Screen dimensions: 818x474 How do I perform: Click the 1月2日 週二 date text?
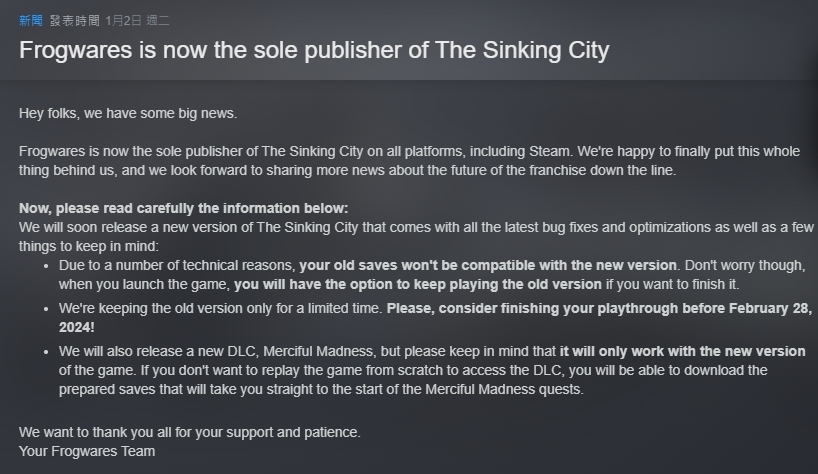click(137, 21)
